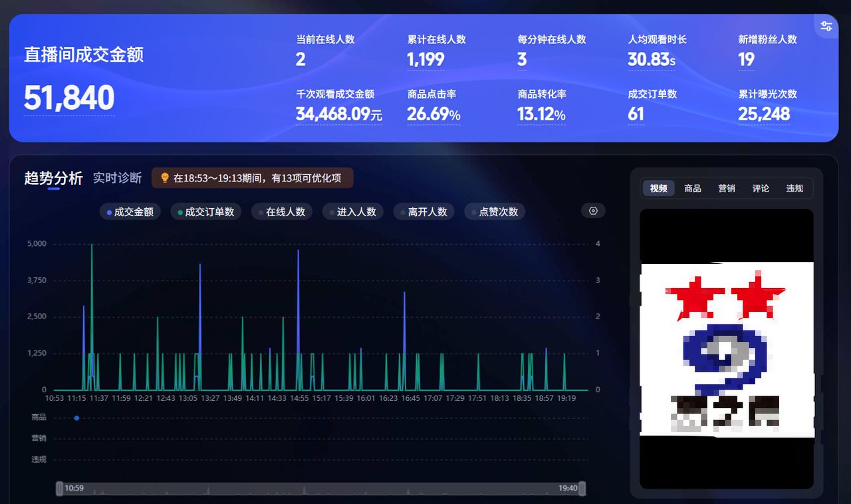Click the 违规 row label below the chart
The width and height of the screenshot is (851, 504).
[39, 459]
